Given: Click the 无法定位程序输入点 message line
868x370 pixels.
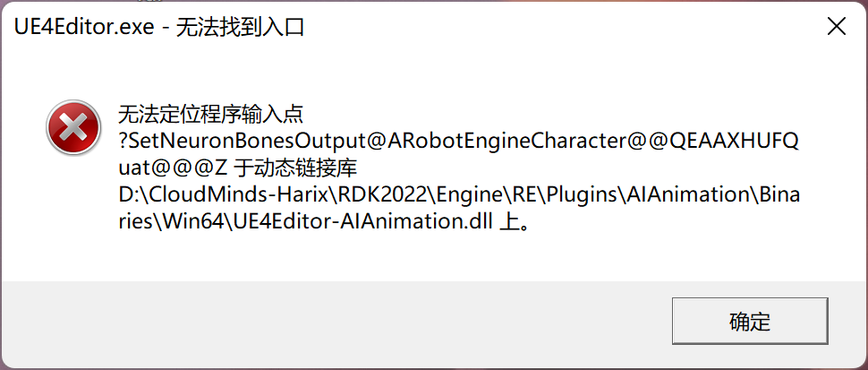Looking at the screenshot, I should 211,116.
